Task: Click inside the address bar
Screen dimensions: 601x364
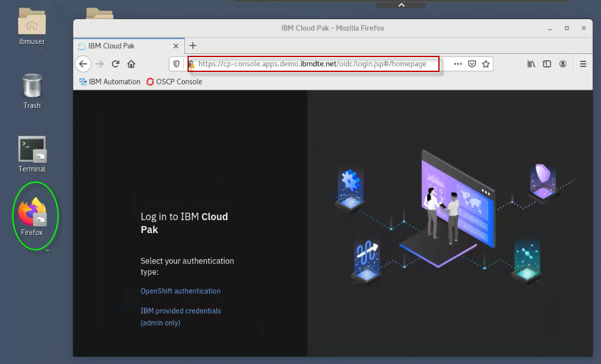Action: pyautogui.click(x=310, y=64)
